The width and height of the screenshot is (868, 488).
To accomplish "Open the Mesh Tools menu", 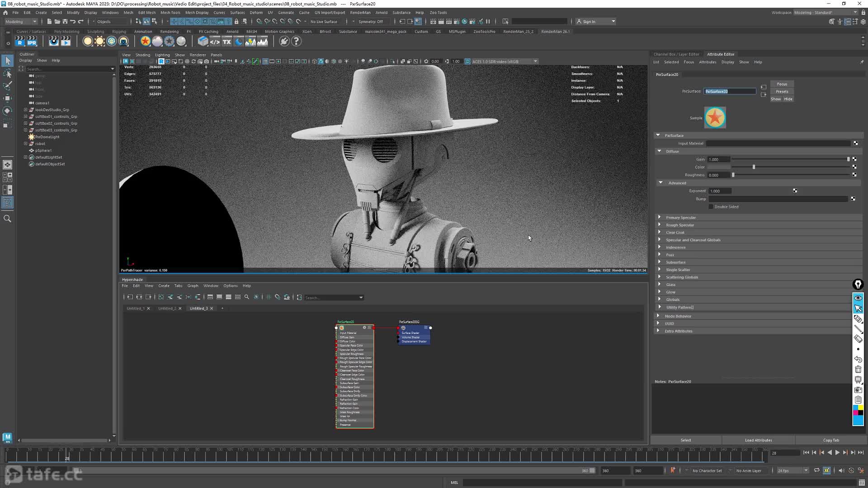I will click(170, 13).
